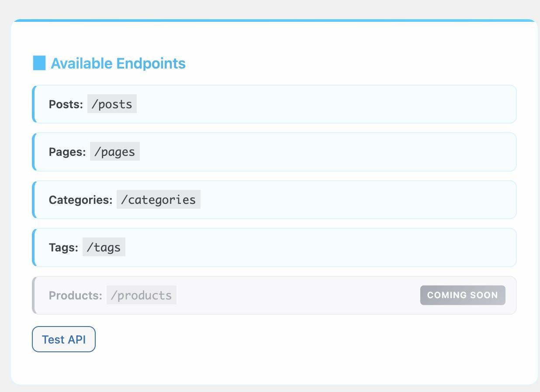This screenshot has height=392, width=540.
Task: Click the blue square icon beside Available Endpoints
Action: (x=39, y=63)
